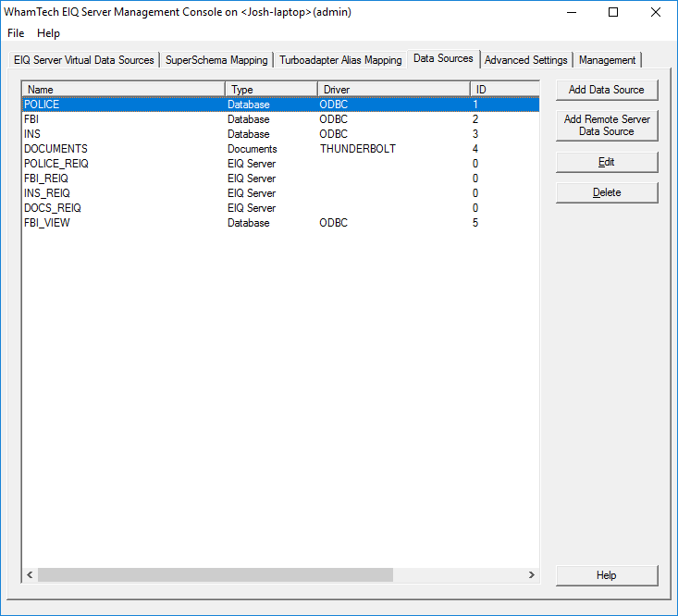678x616 pixels.
Task: Select the POLICE_REIQ row
Action: [x=280, y=164]
